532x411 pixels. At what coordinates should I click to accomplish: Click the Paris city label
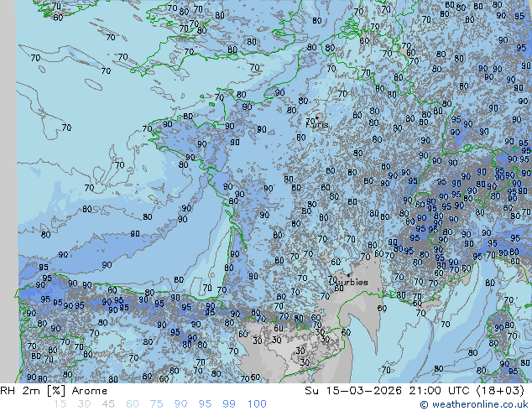[317, 124]
